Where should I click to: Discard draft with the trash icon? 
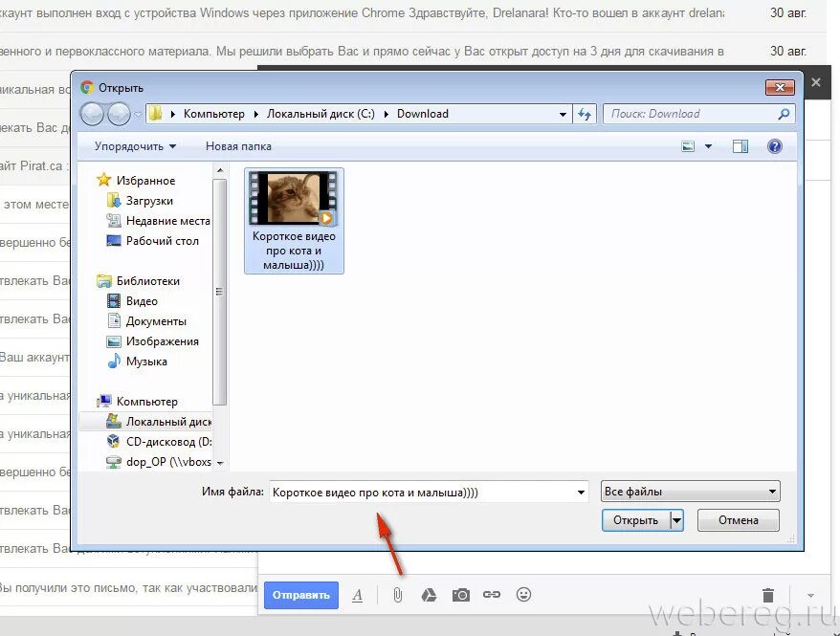tap(768, 595)
